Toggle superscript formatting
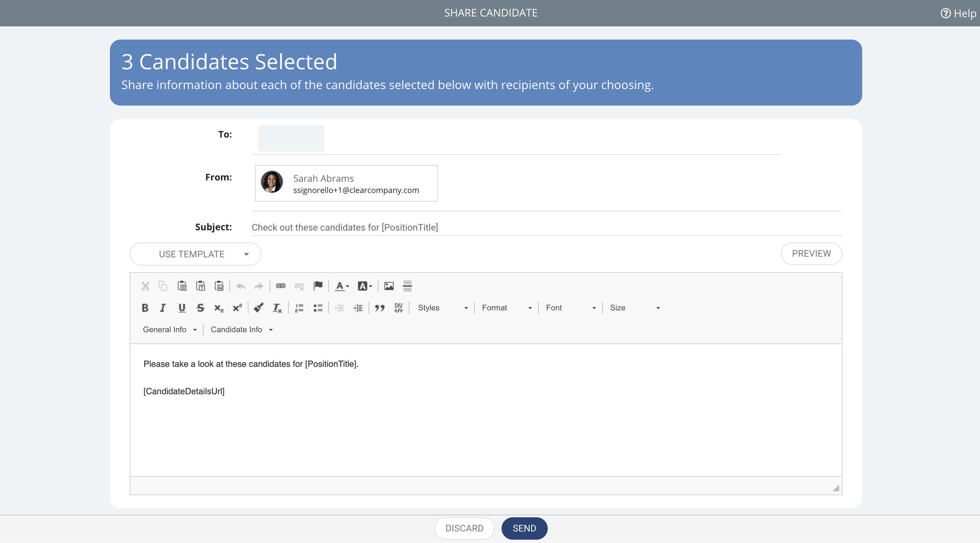 point(237,308)
